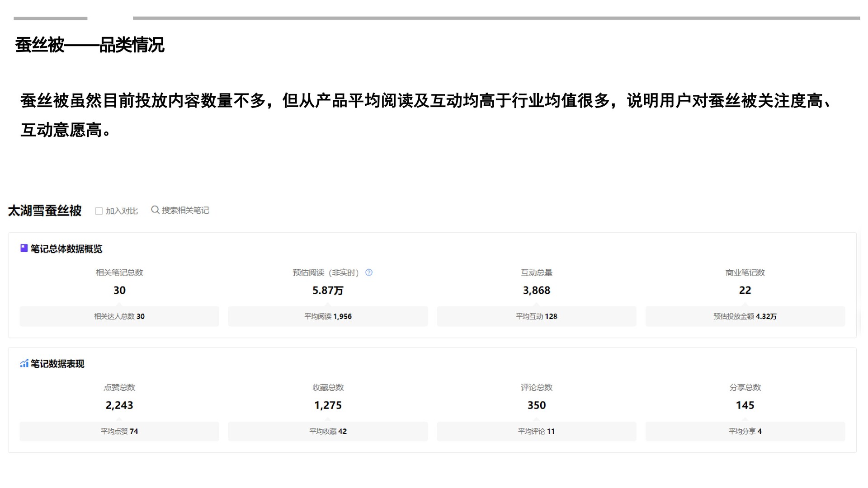Click the 商业笔记数 label
Screen dimensions: 868x488
click(x=745, y=272)
